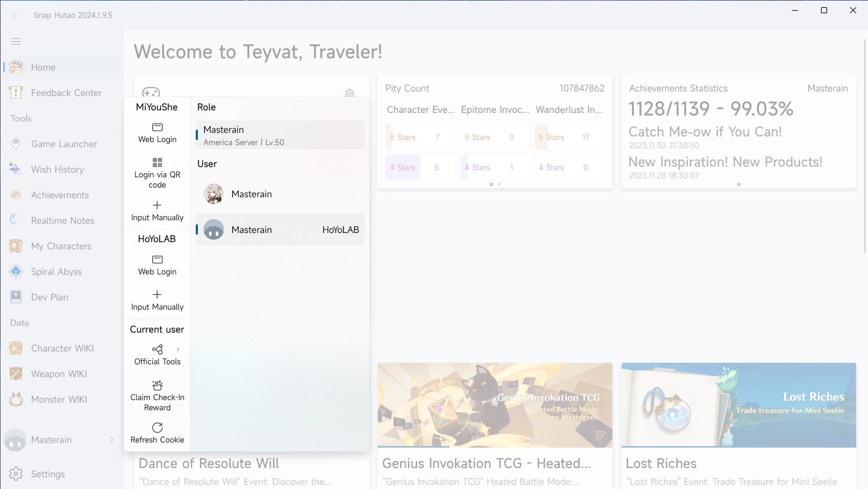Click the back arrow in title bar

click(x=16, y=15)
